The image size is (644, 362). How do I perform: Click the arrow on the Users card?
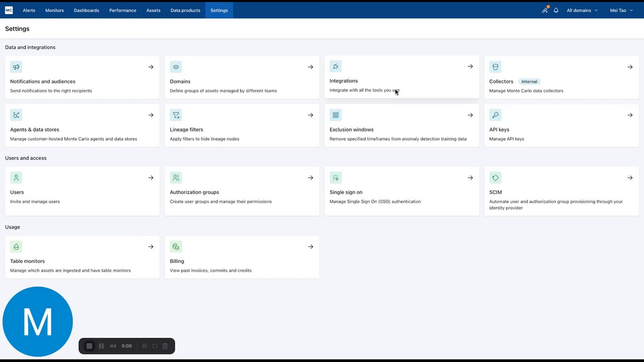pos(151,177)
